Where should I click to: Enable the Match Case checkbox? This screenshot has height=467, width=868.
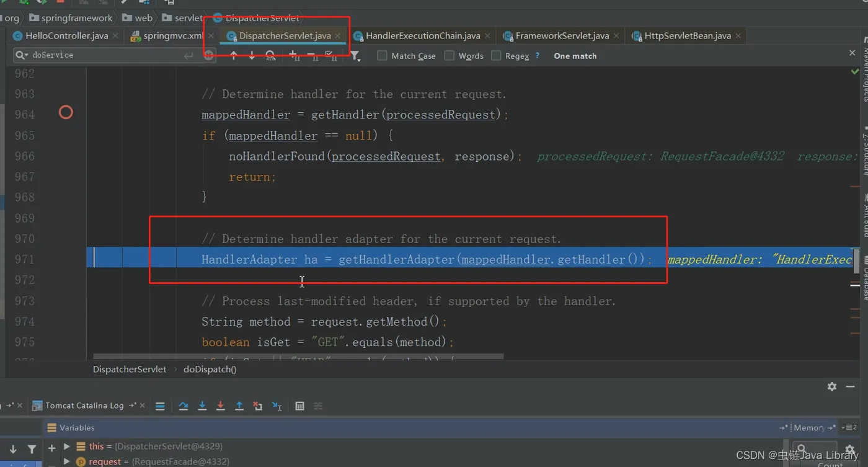pos(382,56)
